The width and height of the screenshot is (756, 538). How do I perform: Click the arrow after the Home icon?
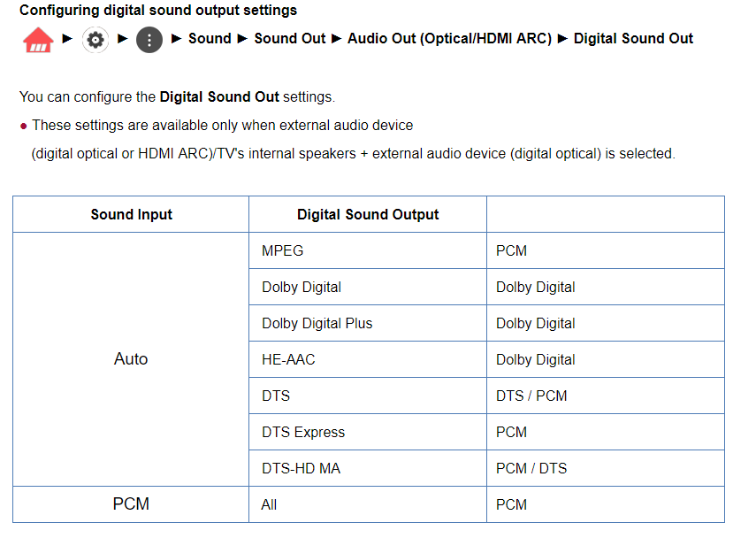[67, 38]
